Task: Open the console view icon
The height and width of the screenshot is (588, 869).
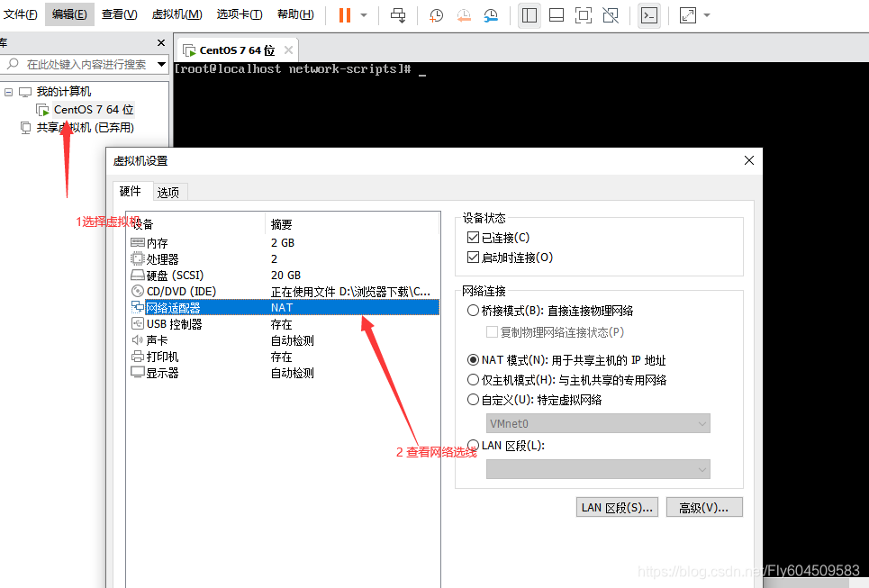Action: (649, 15)
